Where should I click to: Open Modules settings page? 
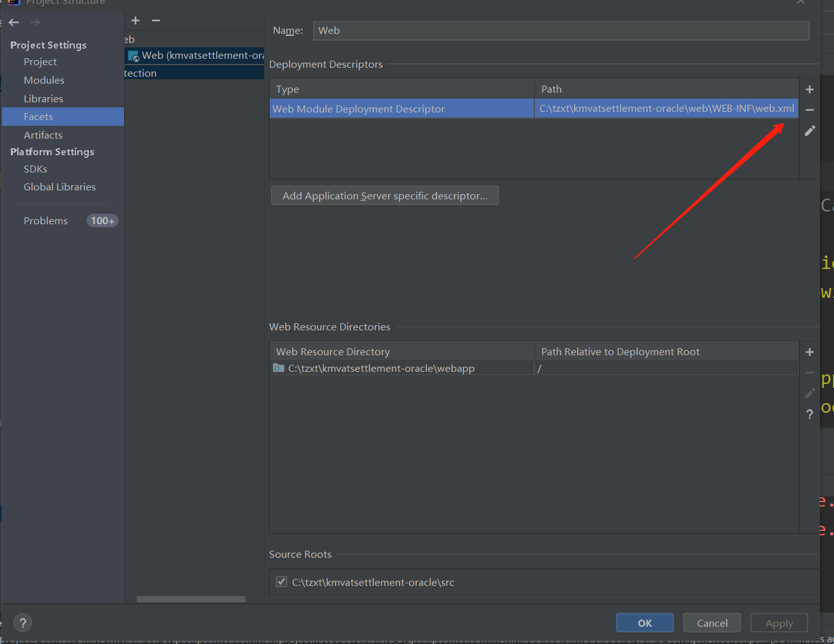[x=44, y=80]
